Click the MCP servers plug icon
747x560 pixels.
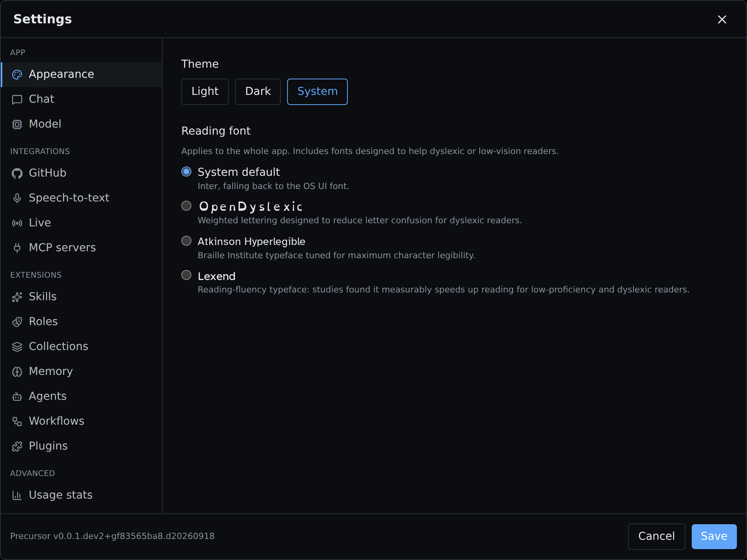[x=17, y=248]
